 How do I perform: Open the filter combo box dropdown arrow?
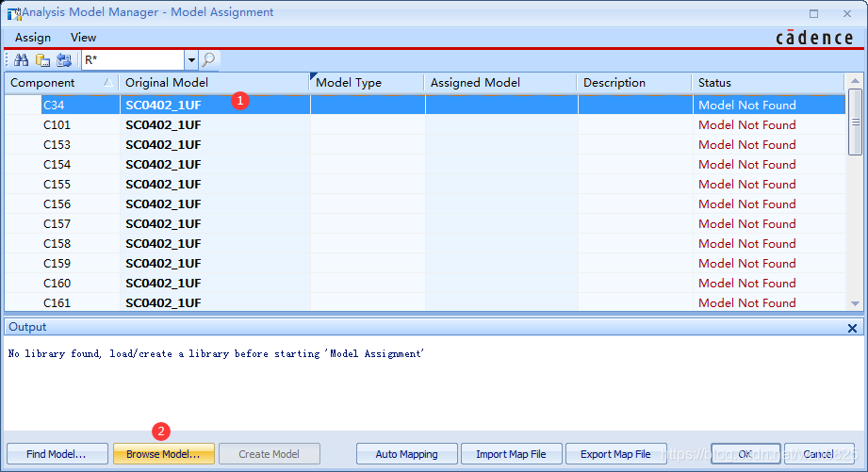click(191, 60)
